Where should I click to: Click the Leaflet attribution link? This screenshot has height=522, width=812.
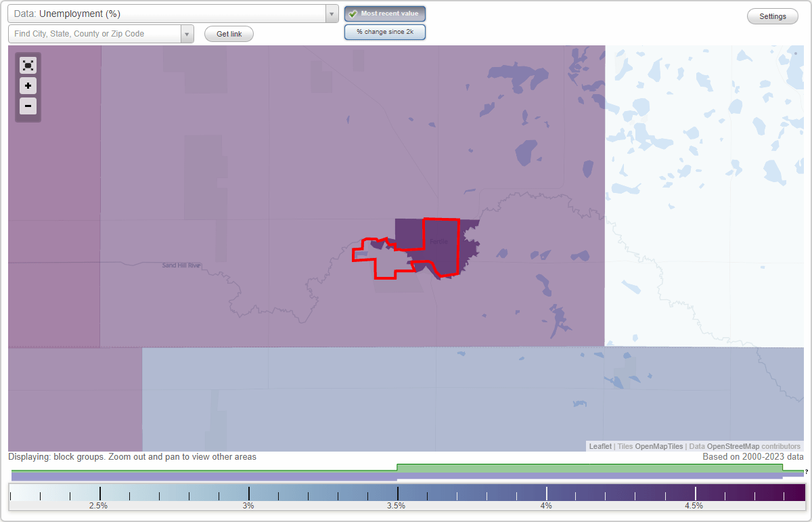[600, 446]
